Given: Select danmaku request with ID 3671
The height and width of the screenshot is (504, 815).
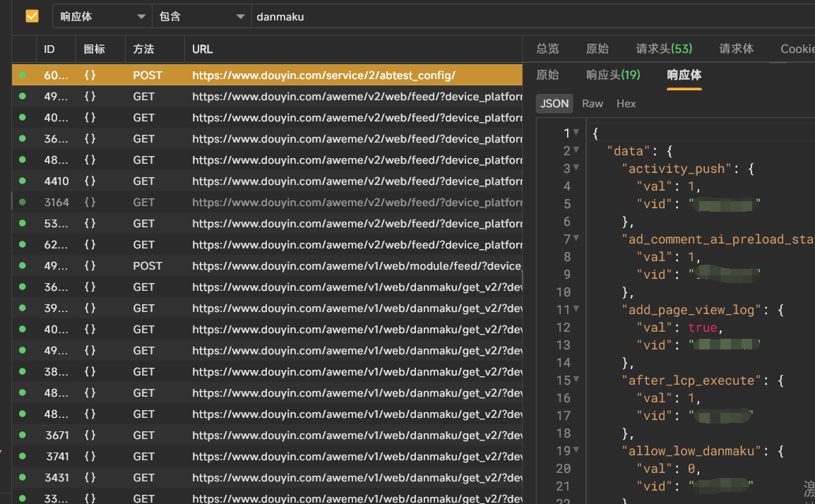Looking at the screenshot, I should (x=267, y=435).
